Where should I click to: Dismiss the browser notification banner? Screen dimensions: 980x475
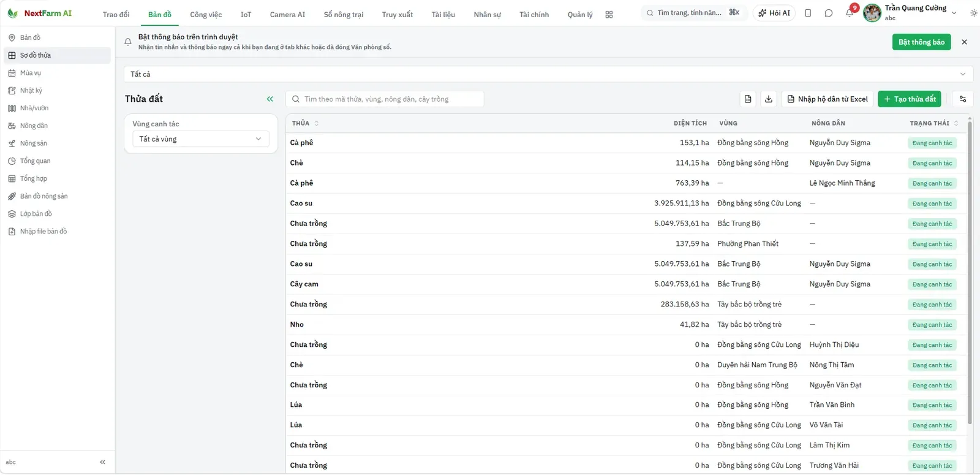(x=964, y=42)
